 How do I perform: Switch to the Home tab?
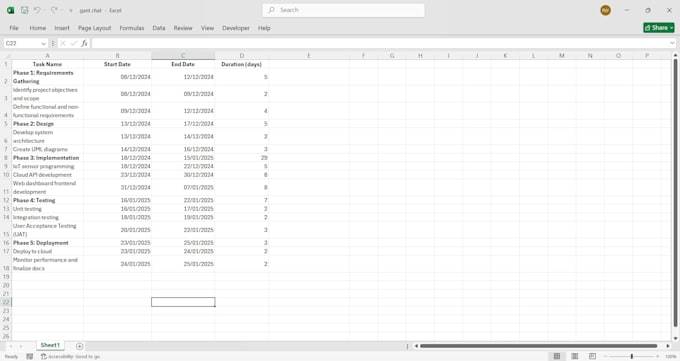tap(38, 28)
